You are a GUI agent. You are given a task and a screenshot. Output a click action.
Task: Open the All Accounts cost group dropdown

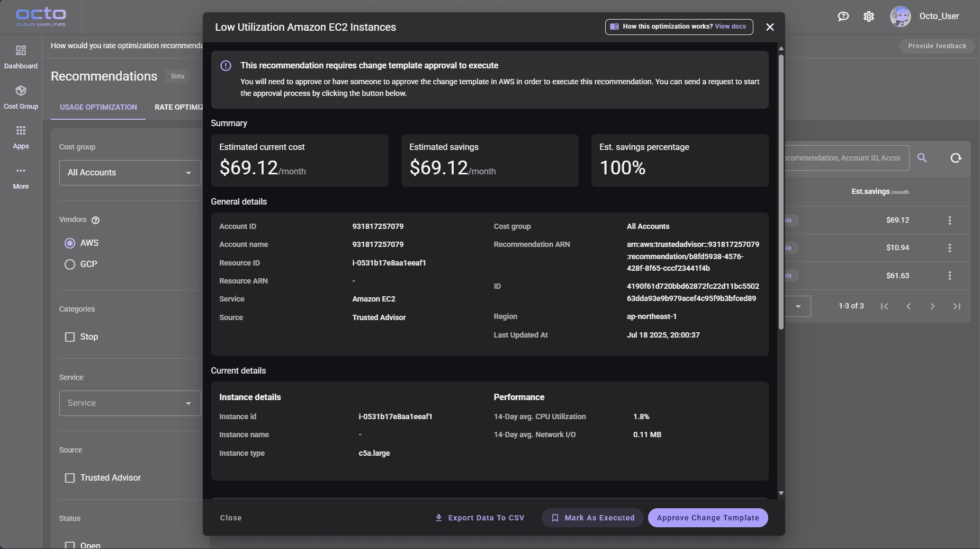[x=130, y=173]
